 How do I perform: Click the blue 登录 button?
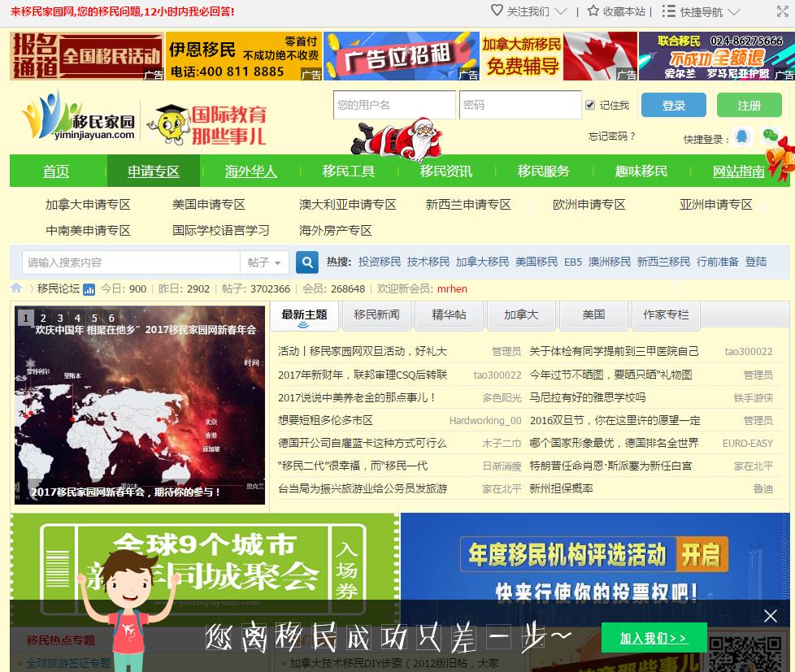pos(673,105)
